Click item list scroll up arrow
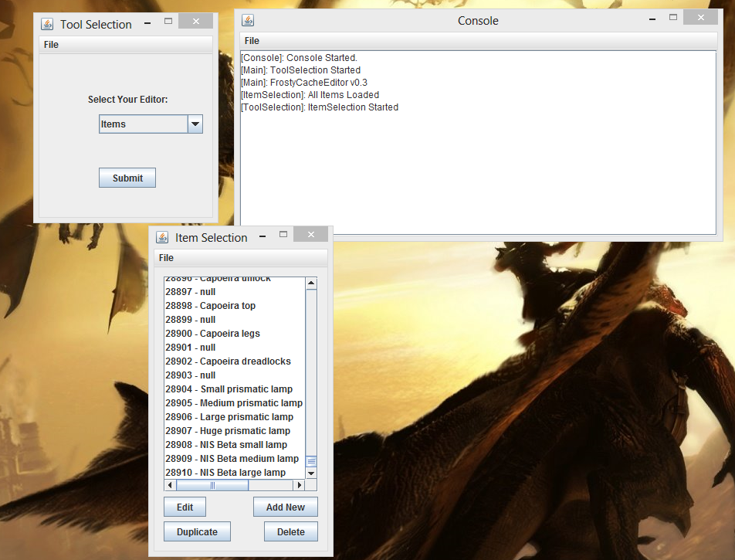Screen dimensions: 735x560 (311, 283)
